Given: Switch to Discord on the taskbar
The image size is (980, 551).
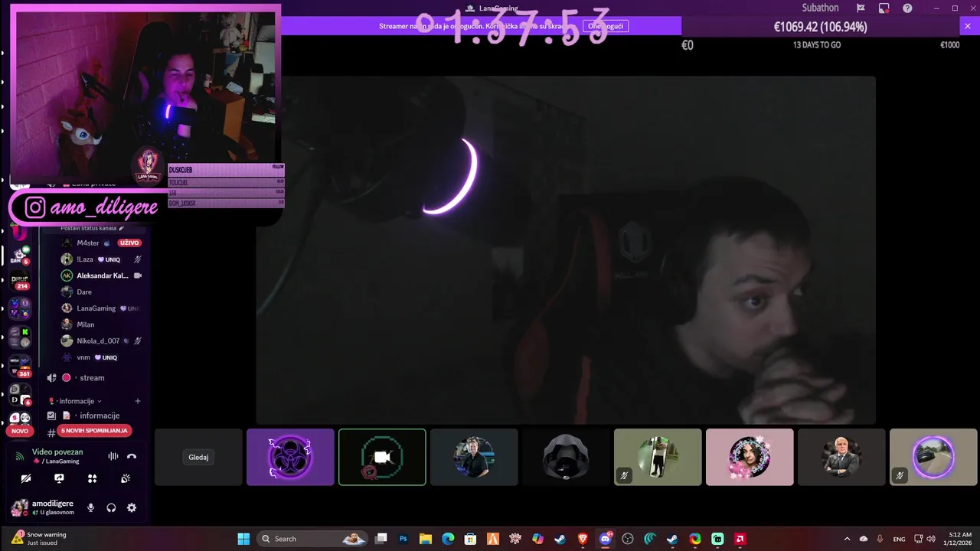Looking at the screenshot, I should (606, 539).
